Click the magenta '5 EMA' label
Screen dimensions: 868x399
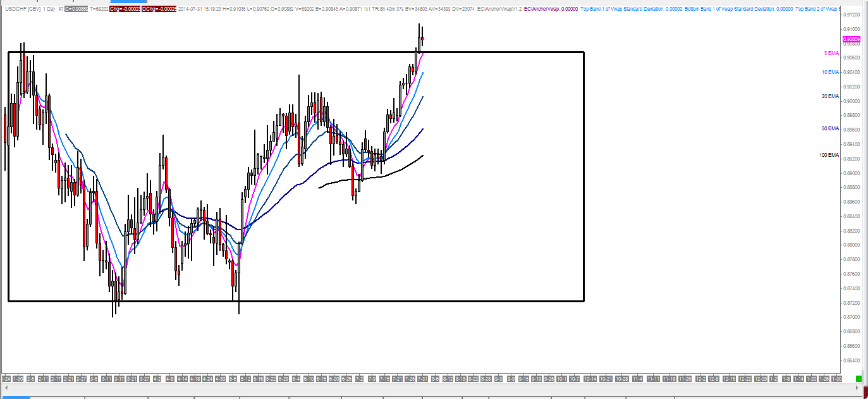[831, 53]
